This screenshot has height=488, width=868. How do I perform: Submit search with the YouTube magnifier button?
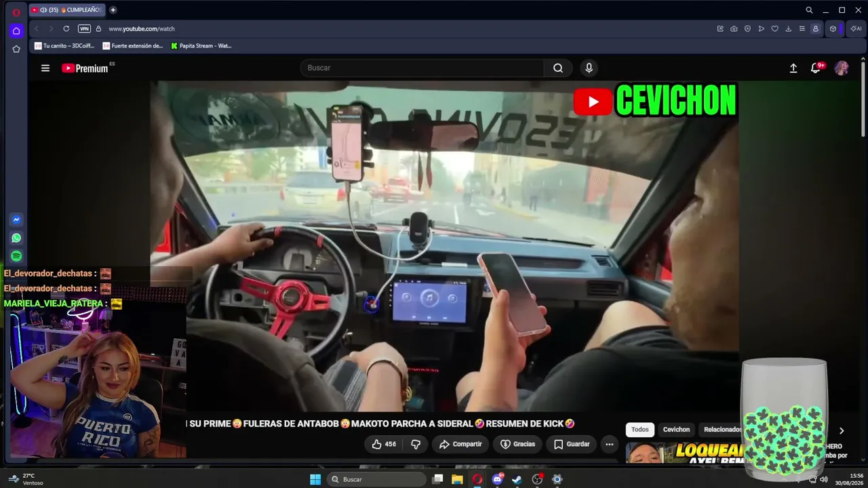click(x=558, y=68)
